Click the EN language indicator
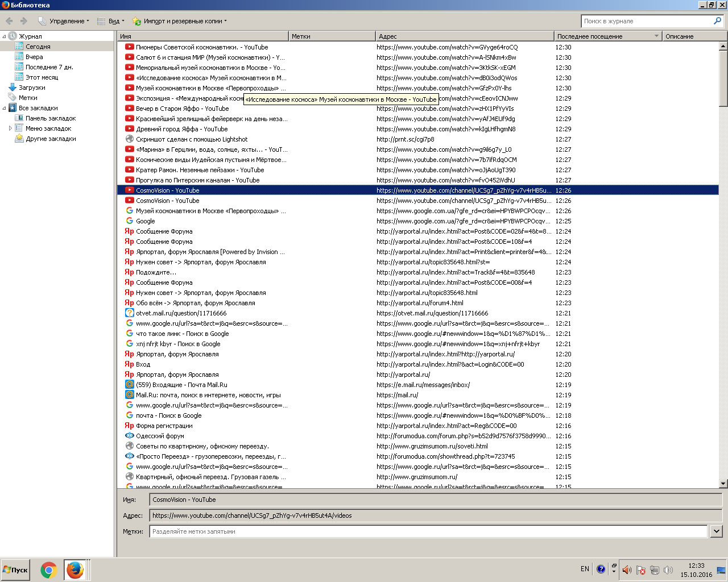728x582 pixels. (x=585, y=569)
